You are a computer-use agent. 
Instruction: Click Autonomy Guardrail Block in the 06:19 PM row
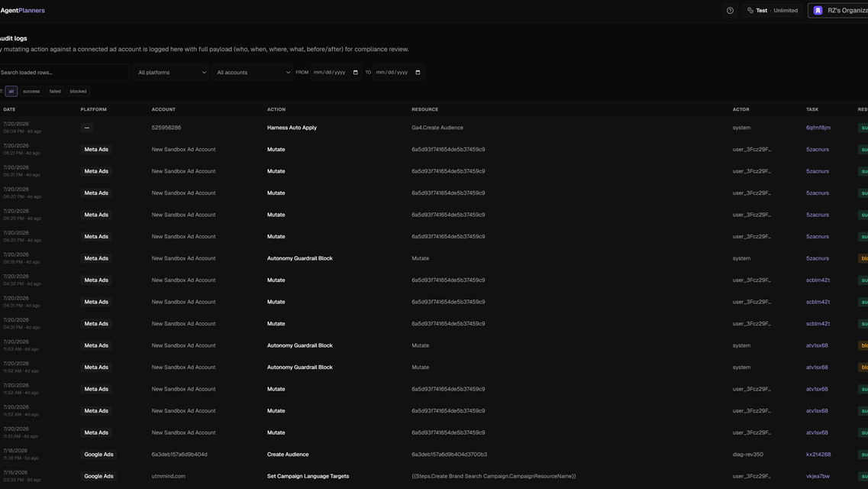(x=299, y=258)
